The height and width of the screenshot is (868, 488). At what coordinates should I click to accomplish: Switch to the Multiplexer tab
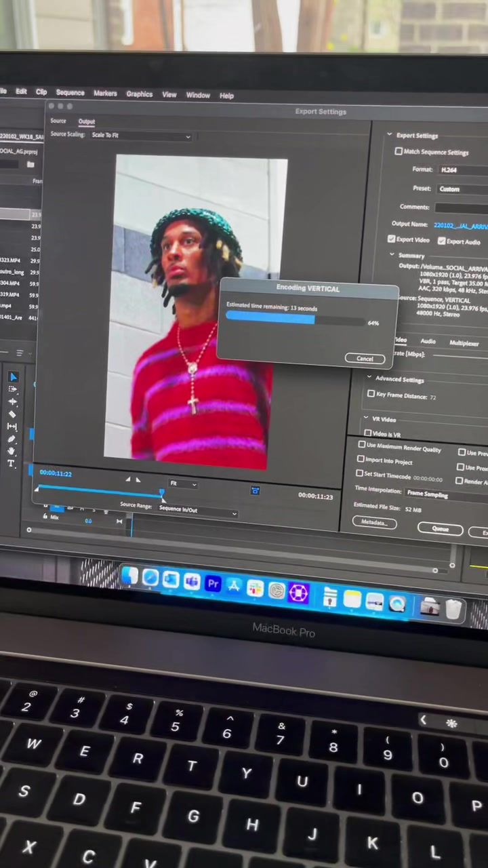[464, 343]
